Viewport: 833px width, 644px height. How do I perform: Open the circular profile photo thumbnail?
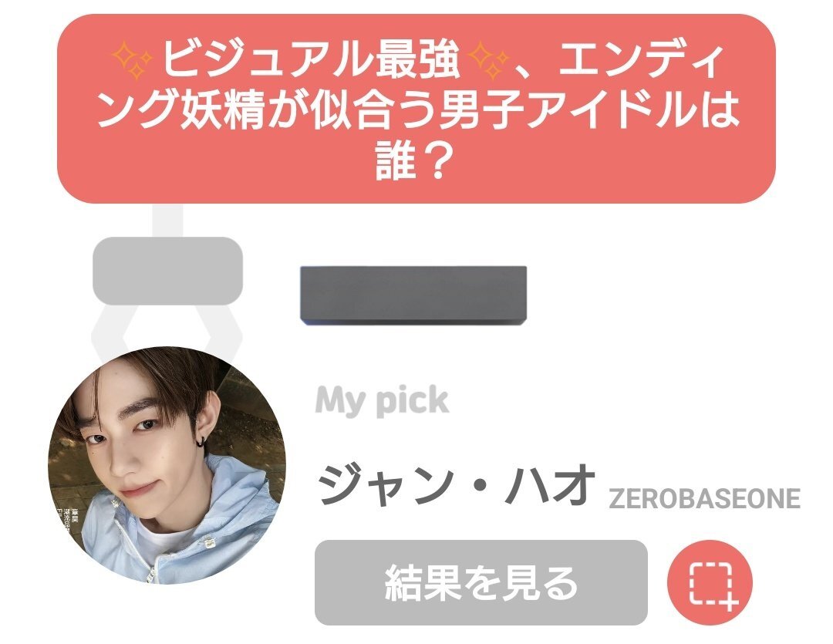[x=167, y=465]
